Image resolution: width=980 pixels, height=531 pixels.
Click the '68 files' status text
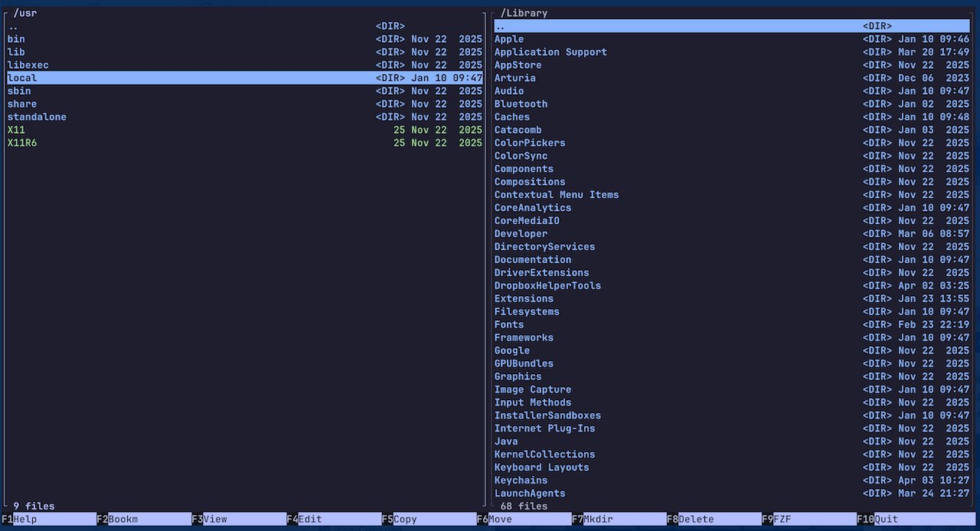(x=524, y=507)
